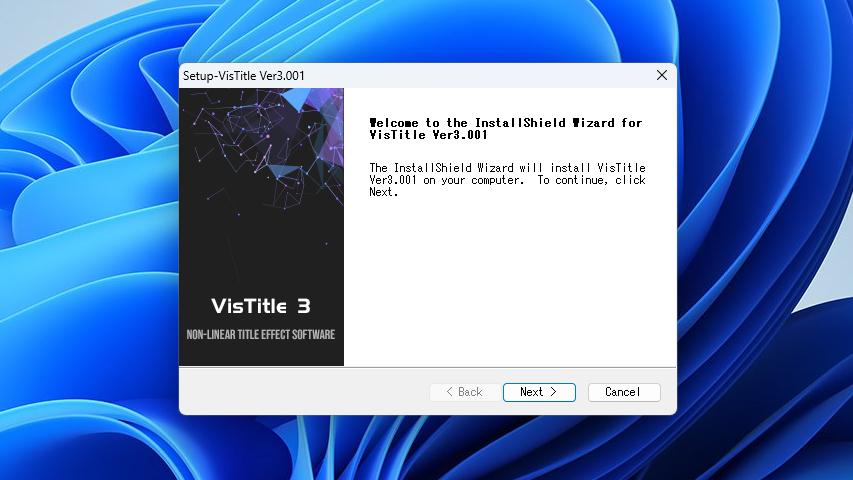Cancel the VisTitle setup wizard
Image resolution: width=853 pixels, height=480 pixels.
tap(624, 392)
